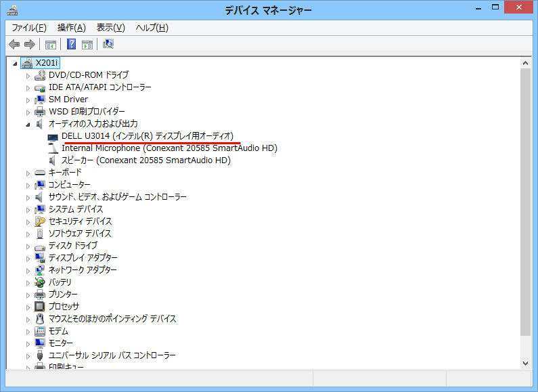Expand the DVD/CD-ROM ドライブ node
The width and height of the screenshot is (538, 392).
click(x=28, y=75)
